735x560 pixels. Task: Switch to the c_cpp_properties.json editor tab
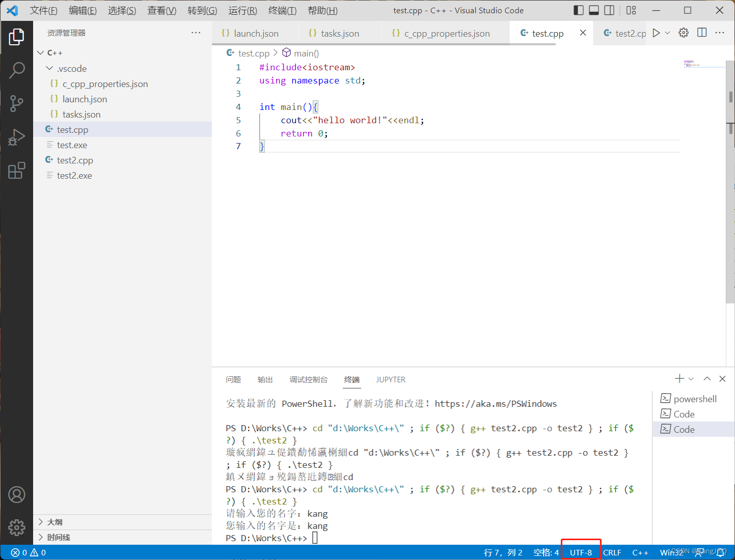click(446, 33)
